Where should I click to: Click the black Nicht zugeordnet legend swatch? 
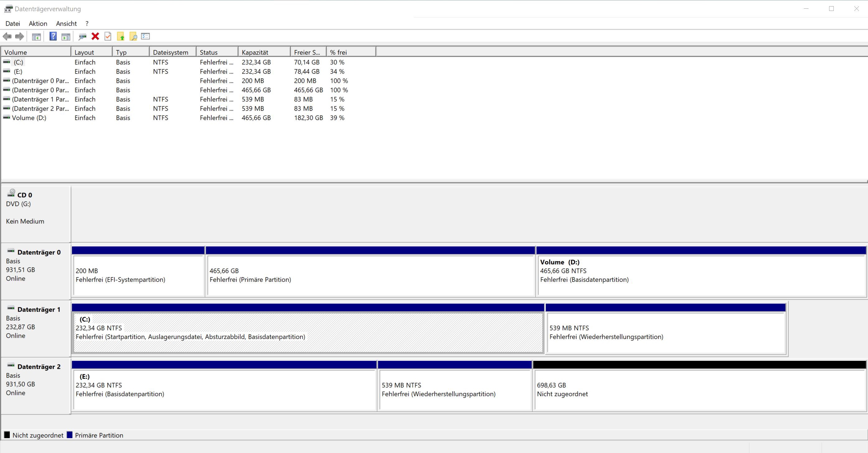pos(7,435)
